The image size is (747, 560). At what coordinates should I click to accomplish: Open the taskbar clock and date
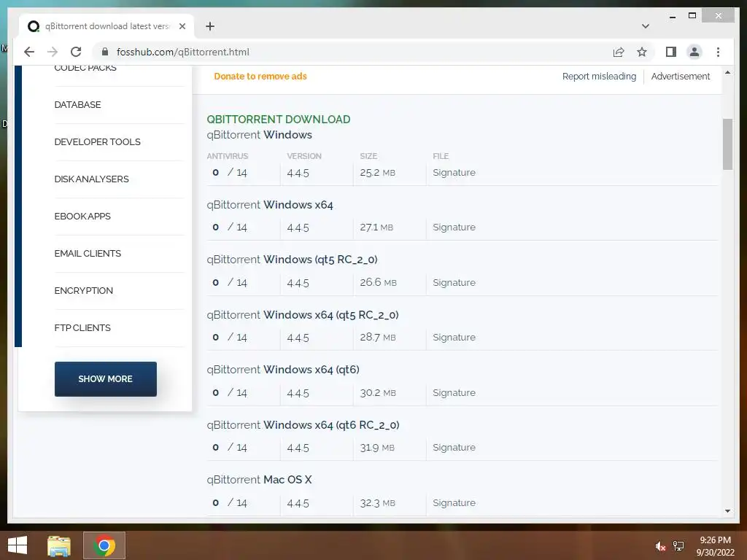pyautogui.click(x=715, y=546)
